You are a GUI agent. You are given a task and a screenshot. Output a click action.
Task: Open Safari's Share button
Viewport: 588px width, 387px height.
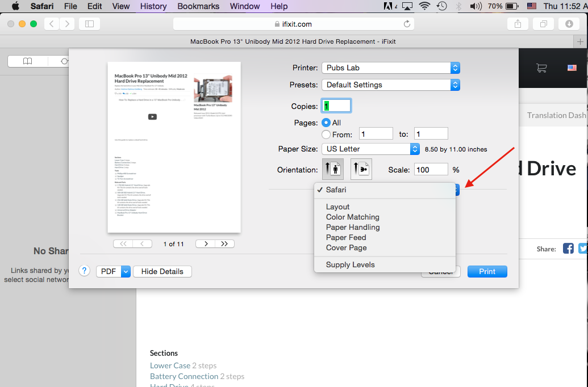518,24
